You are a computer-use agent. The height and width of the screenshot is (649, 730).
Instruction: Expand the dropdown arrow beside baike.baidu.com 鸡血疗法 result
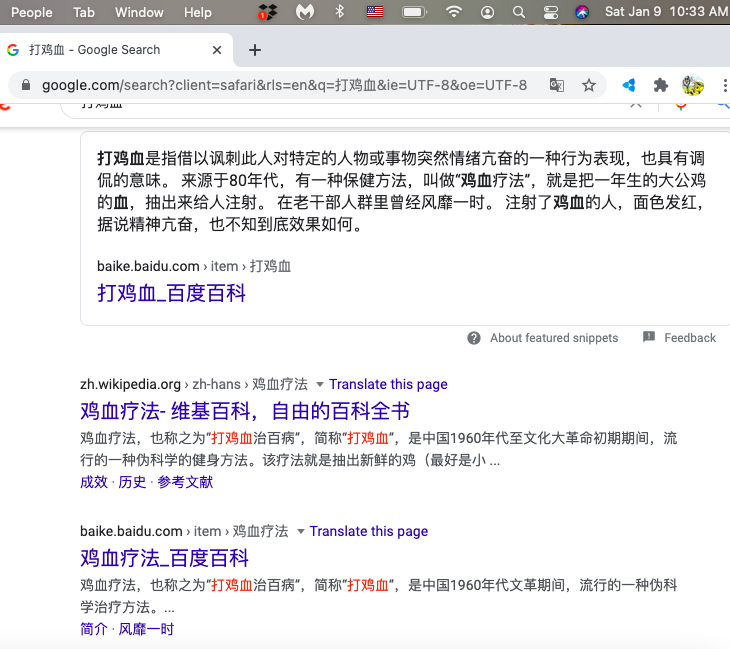click(300, 531)
